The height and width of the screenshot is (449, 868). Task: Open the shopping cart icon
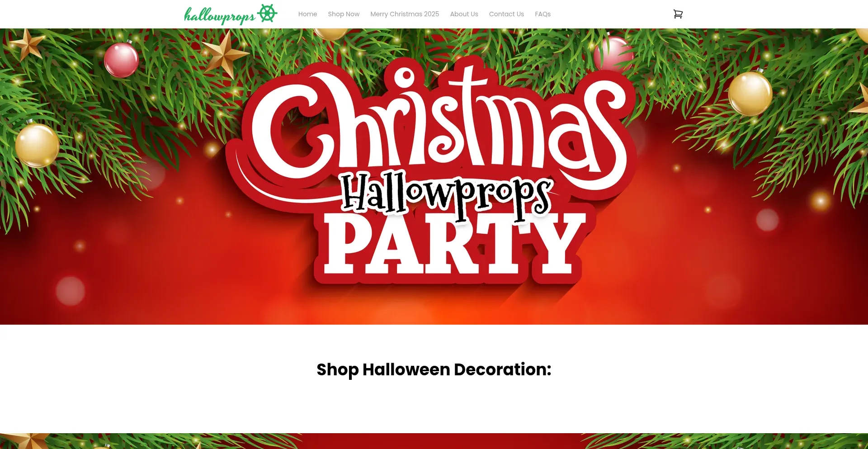tap(678, 14)
